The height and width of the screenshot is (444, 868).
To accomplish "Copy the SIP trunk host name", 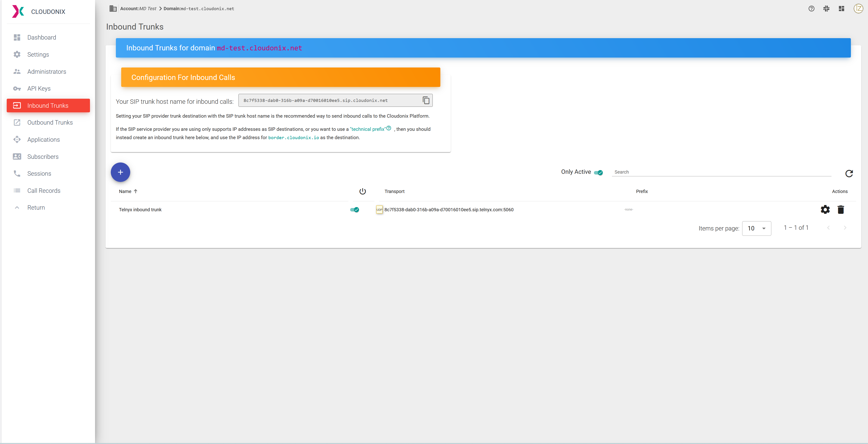I will pos(426,100).
